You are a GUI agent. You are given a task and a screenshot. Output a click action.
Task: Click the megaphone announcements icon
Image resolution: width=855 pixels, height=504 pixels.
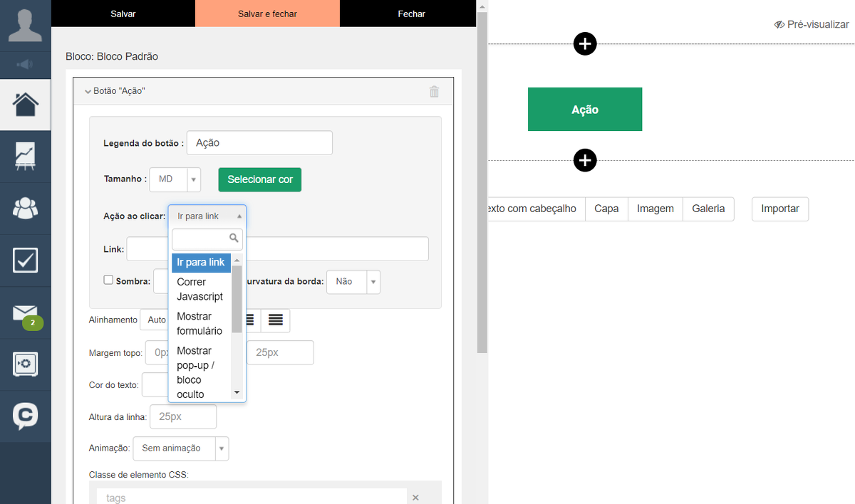(x=25, y=65)
